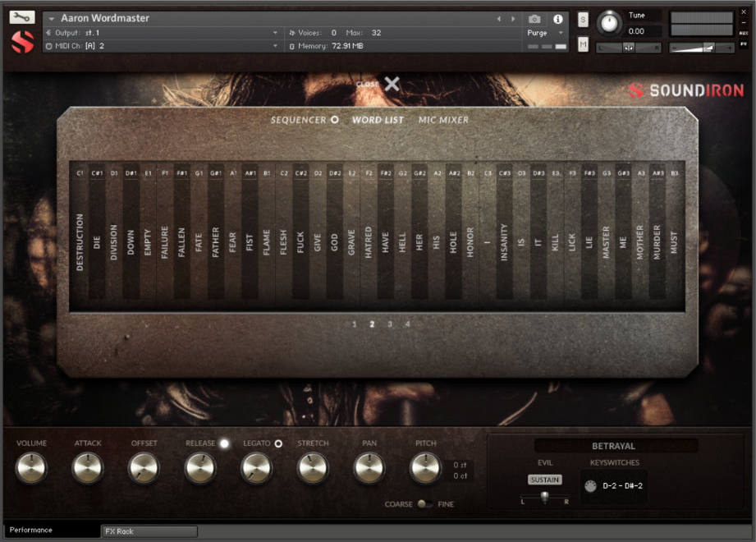Toggle the Legato enable dot

279,443
